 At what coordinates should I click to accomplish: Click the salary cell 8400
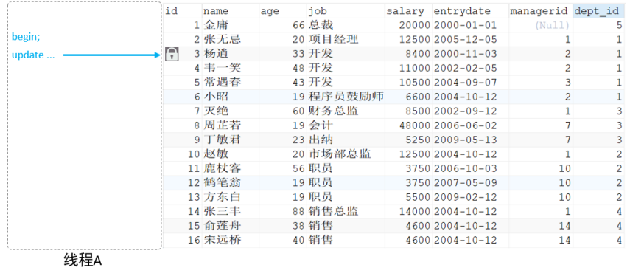[x=409, y=54]
